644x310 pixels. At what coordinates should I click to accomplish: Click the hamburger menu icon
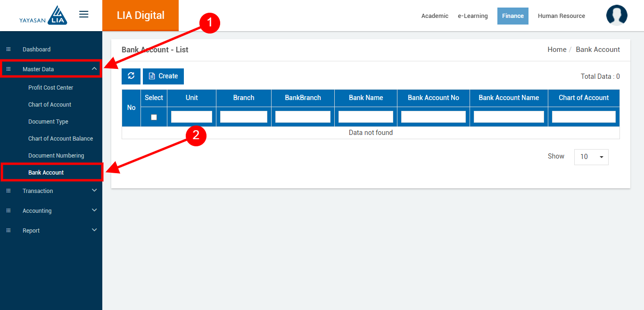[x=83, y=14]
